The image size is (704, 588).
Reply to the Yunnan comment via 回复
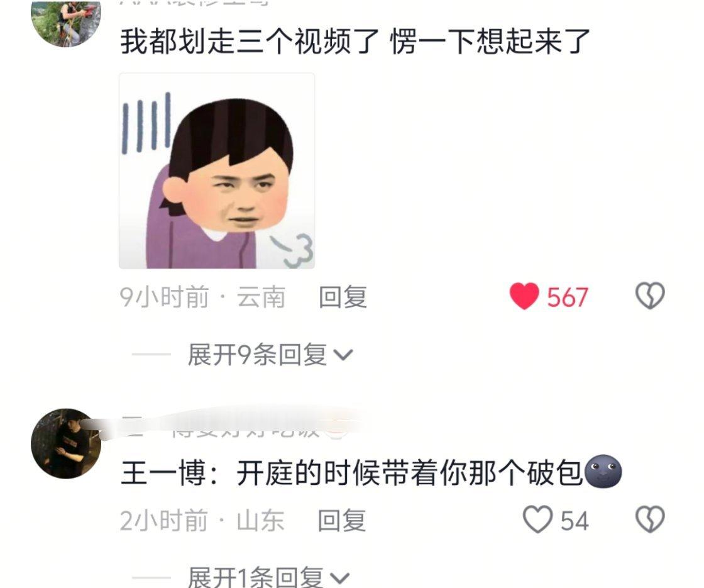coord(343,297)
